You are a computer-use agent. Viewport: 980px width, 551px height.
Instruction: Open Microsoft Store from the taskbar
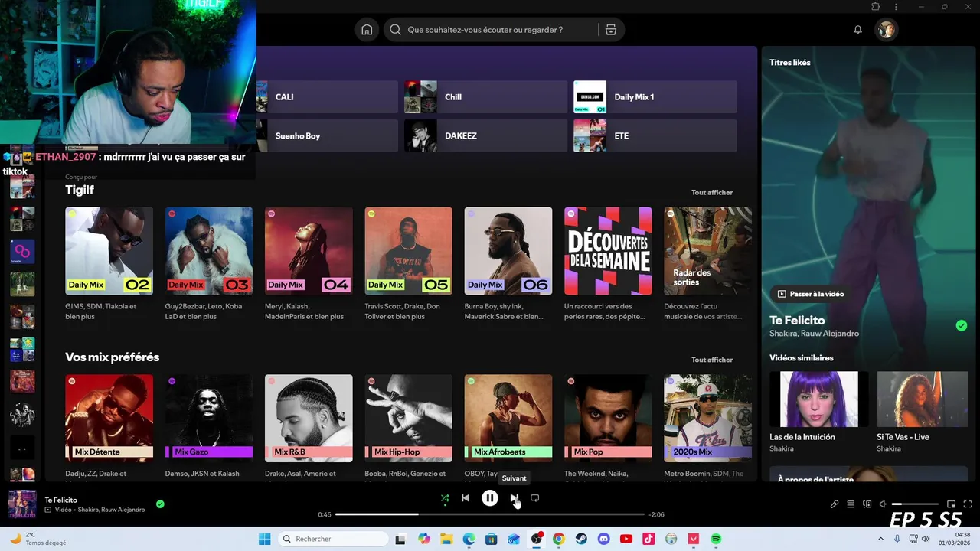pos(492,539)
